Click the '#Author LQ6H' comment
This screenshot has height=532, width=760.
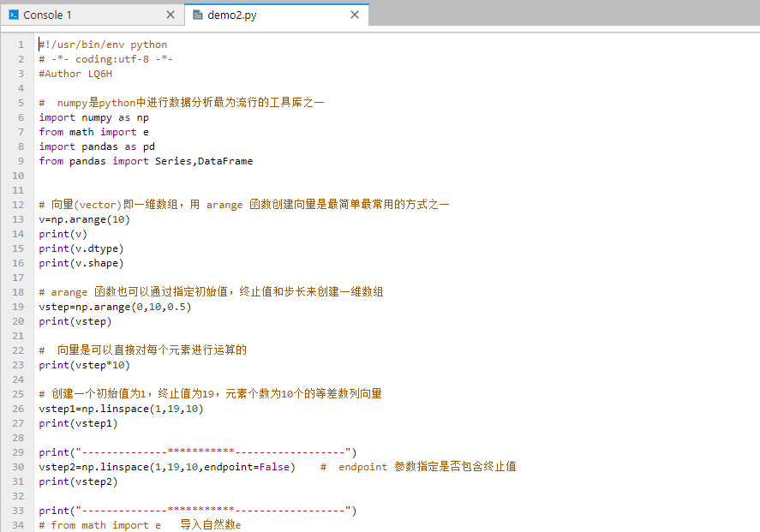tap(75, 74)
